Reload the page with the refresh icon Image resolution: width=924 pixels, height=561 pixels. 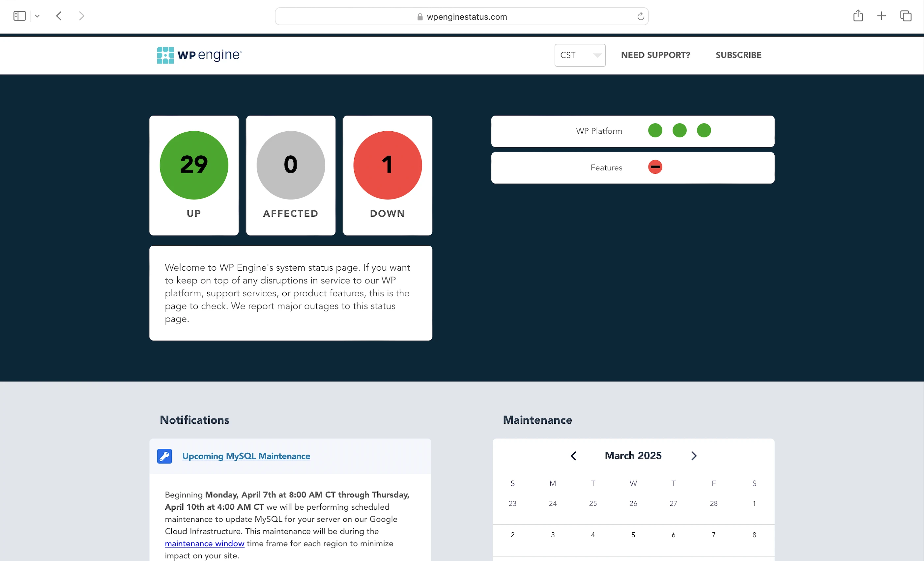641,16
